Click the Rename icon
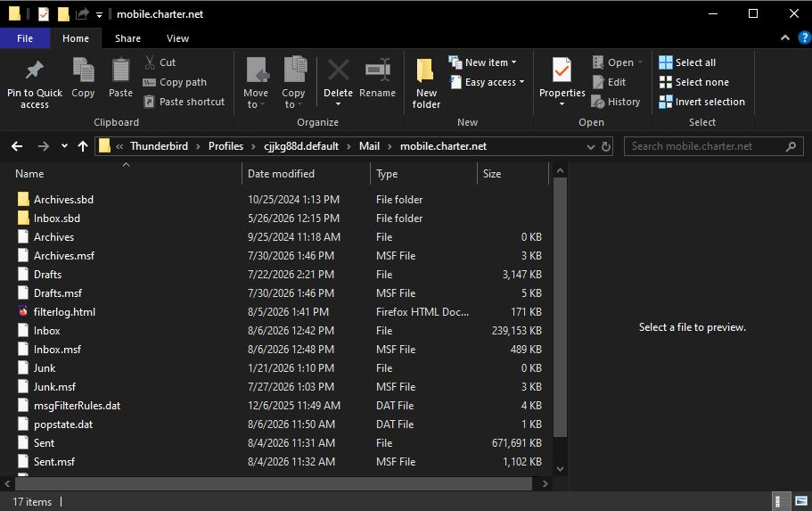Viewport: 812px width, 511px height. coord(378,70)
